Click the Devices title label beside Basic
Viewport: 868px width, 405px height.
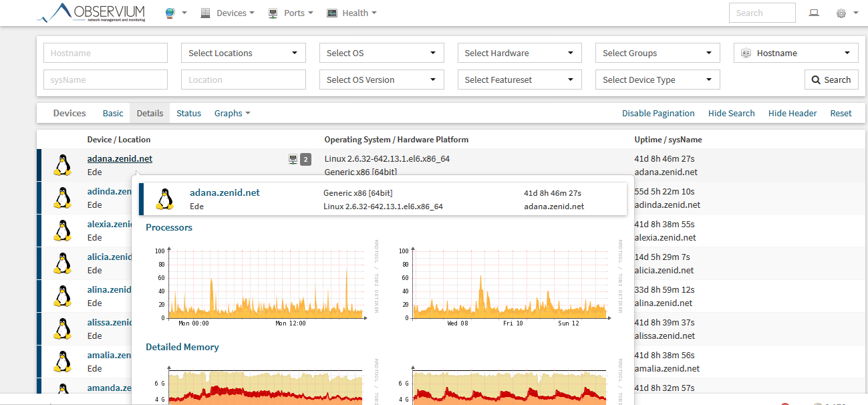coord(69,113)
